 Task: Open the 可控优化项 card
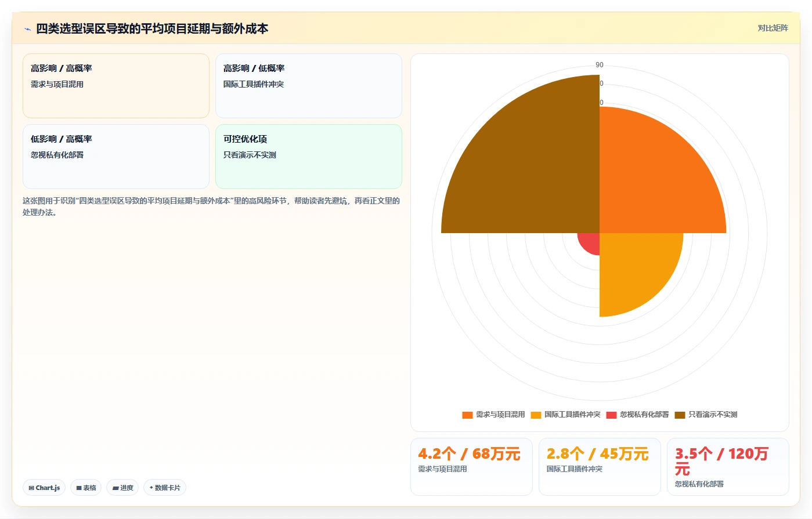coord(309,157)
